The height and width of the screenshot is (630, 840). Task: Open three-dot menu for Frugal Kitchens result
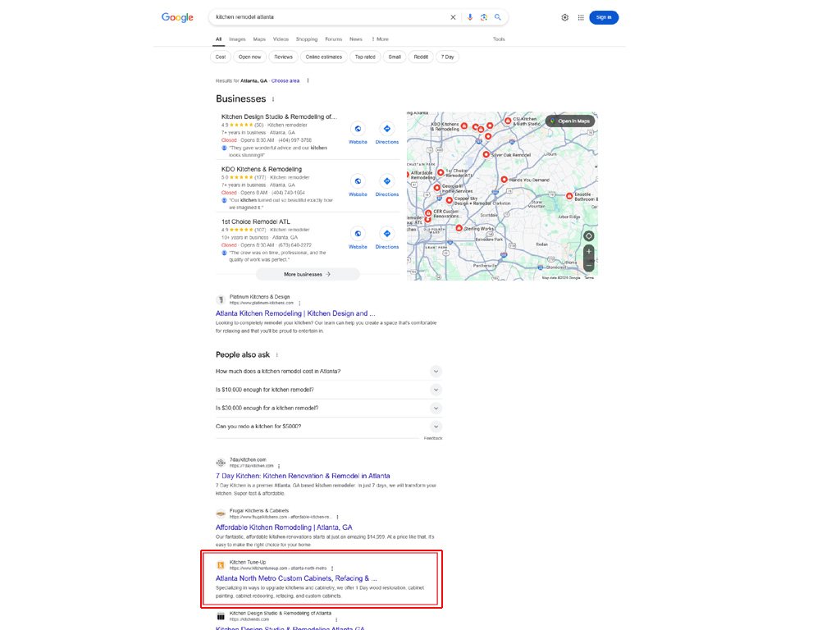337,518
